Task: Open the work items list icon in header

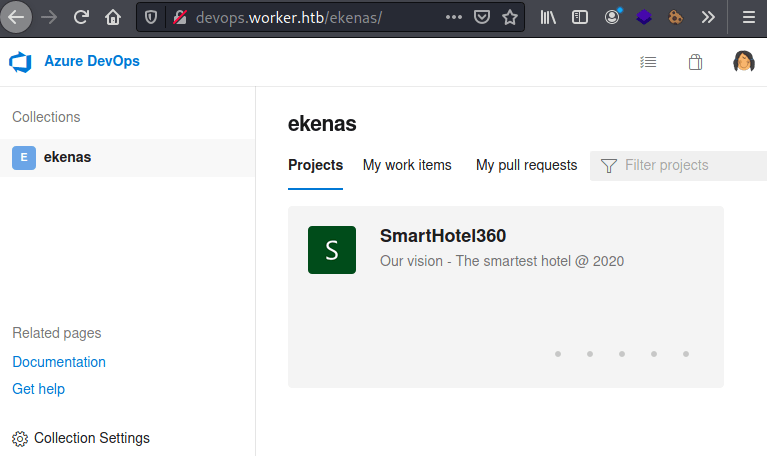Action: coord(648,62)
